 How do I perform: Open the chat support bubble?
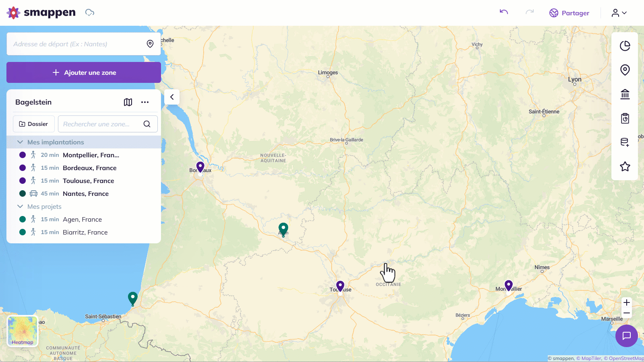[x=626, y=336]
